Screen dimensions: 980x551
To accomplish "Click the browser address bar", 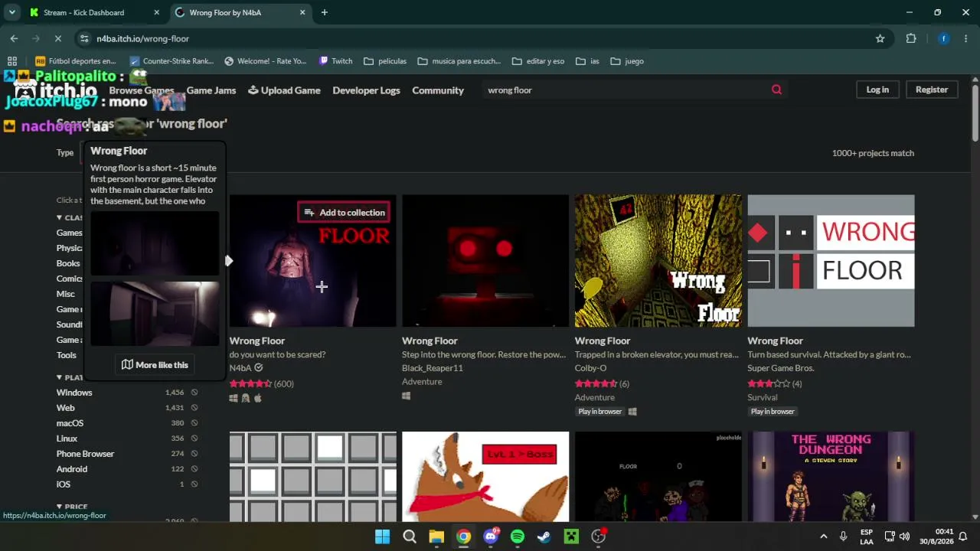I will (x=482, y=38).
